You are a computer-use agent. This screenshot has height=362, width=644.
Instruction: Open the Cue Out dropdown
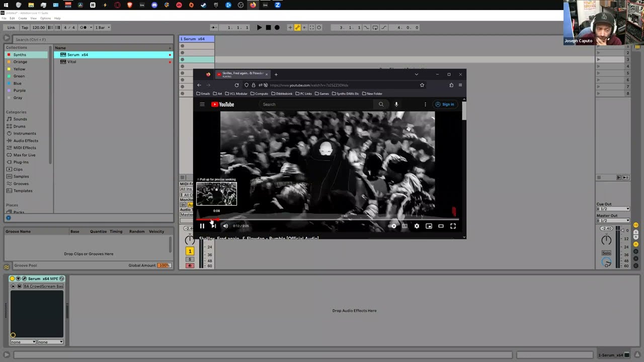pos(613,209)
